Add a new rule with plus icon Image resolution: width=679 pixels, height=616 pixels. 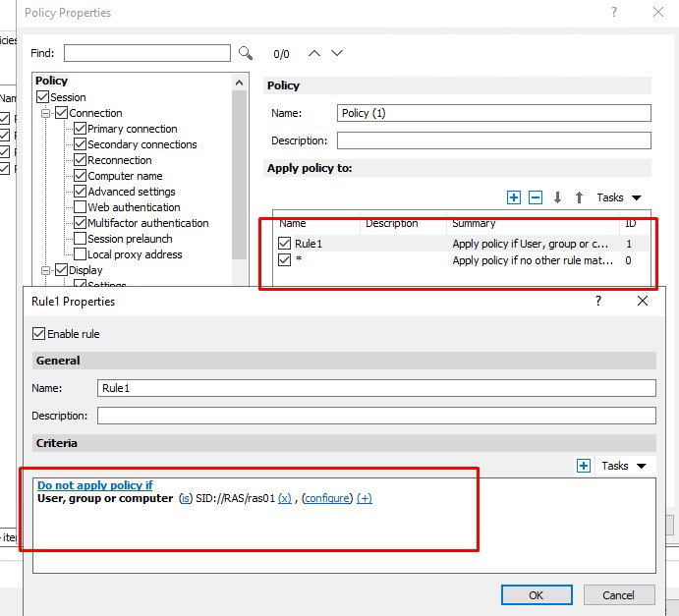(x=513, y=197)
